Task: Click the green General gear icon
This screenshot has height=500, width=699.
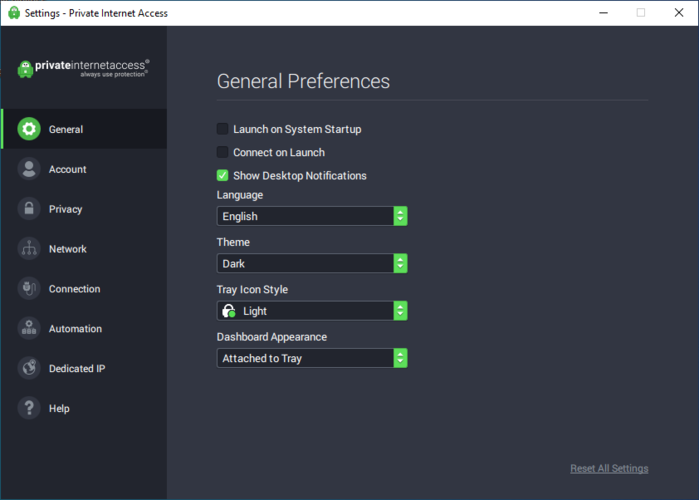Action: pyautogui.click(x=29, y=129)
